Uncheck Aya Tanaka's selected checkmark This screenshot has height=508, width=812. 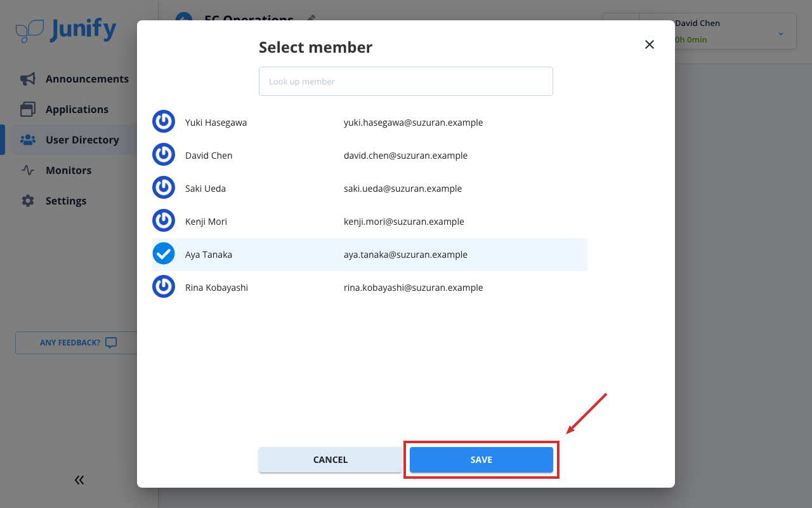[164, 255]
